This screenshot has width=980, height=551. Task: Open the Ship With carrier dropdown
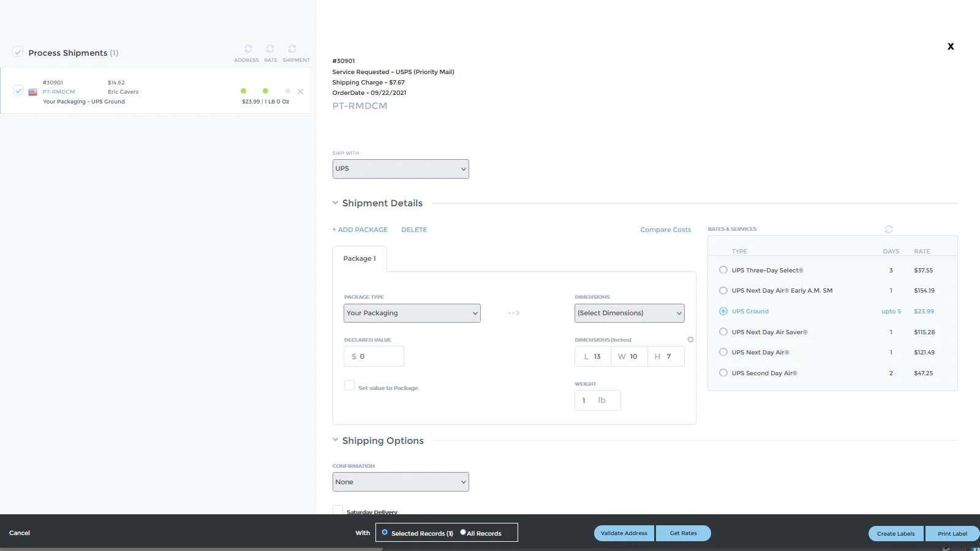(x=401, y=169)
